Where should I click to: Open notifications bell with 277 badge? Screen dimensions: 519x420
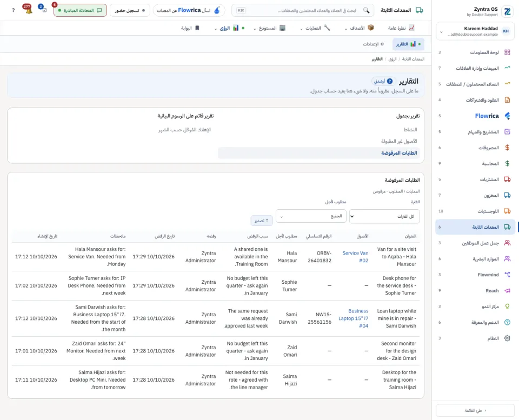coord(28,9)
